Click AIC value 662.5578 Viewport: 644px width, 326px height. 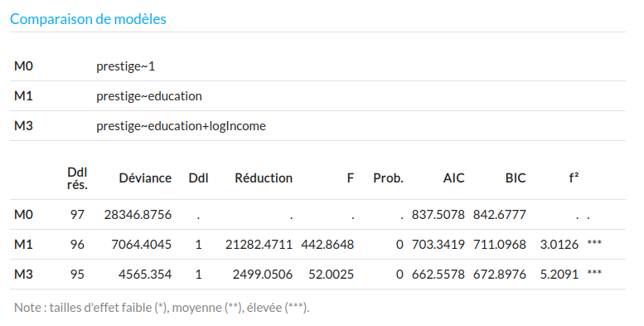(438, 275)
